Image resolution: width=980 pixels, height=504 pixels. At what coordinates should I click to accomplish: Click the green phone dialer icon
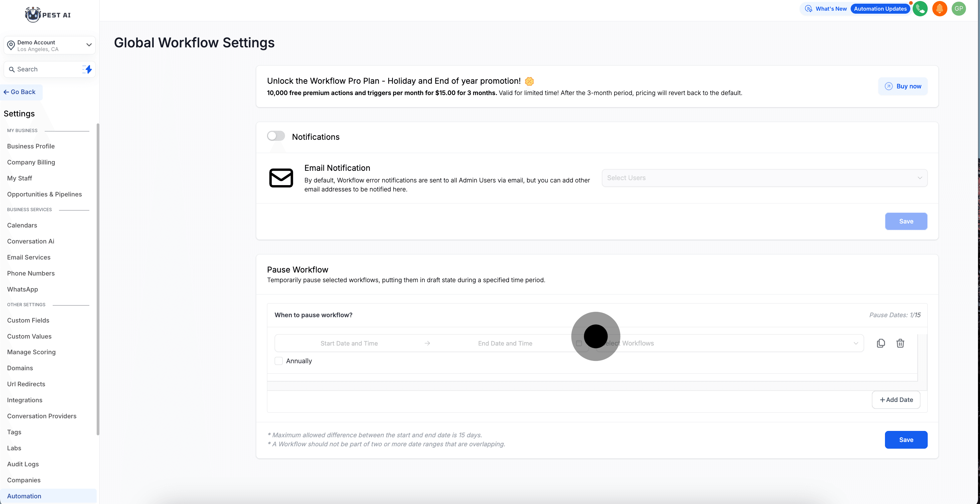point(920,9)
